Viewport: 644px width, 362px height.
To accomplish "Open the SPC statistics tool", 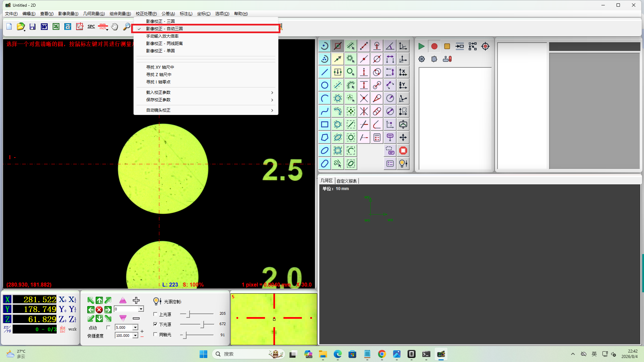I will (91, 26).
